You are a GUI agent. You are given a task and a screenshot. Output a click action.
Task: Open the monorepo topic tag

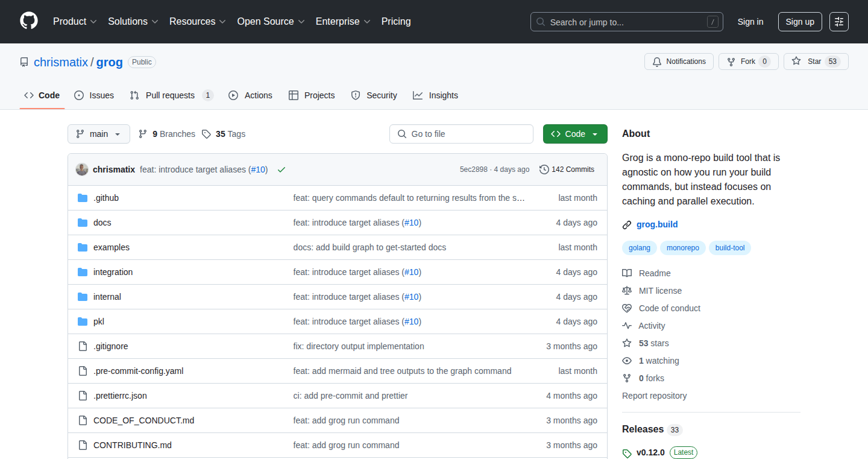683,248
